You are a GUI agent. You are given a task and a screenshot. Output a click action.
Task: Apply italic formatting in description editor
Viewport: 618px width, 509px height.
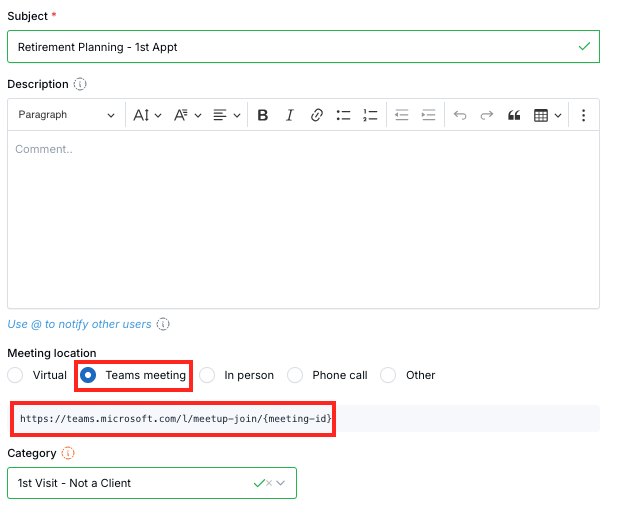click(290, 115)
